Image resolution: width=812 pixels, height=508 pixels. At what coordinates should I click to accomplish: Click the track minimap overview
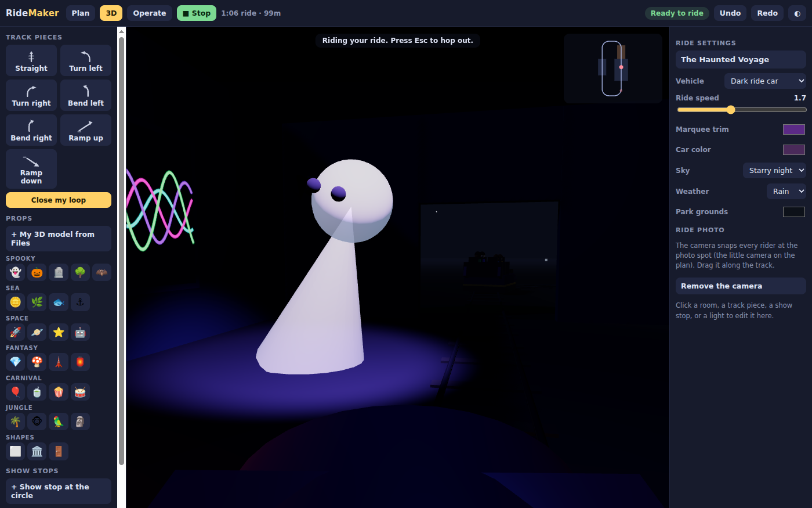[613, 69]
